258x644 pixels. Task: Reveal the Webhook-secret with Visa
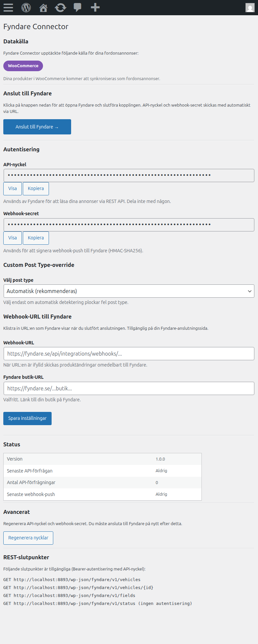pyautogui.click(x=12, y=238)
